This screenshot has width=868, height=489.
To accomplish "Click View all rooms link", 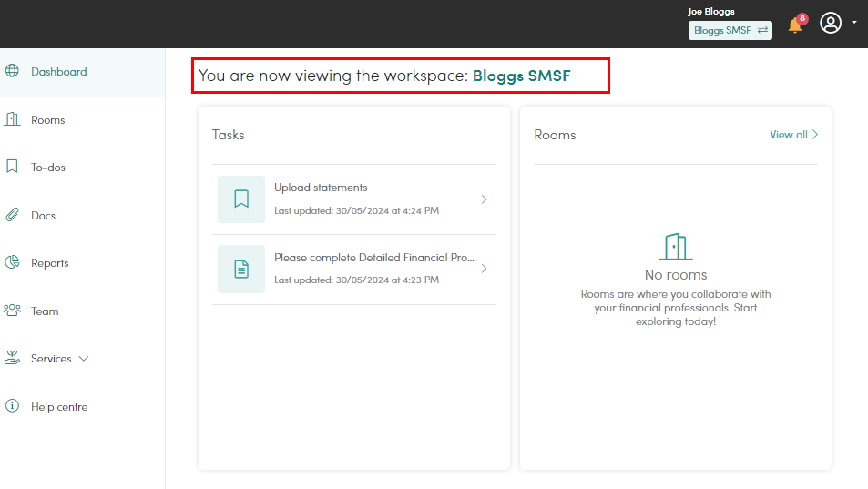I will [x=794, y=135].
